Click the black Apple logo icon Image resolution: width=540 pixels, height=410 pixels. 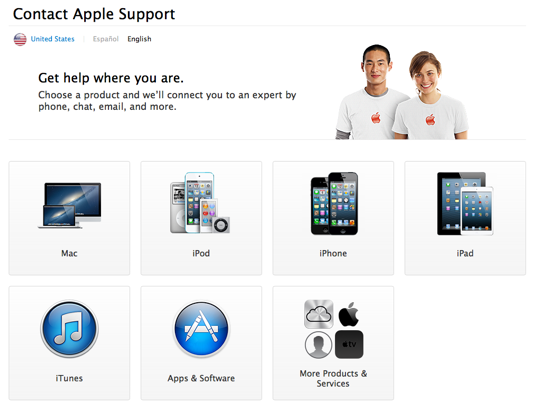[x=349, y=314]
